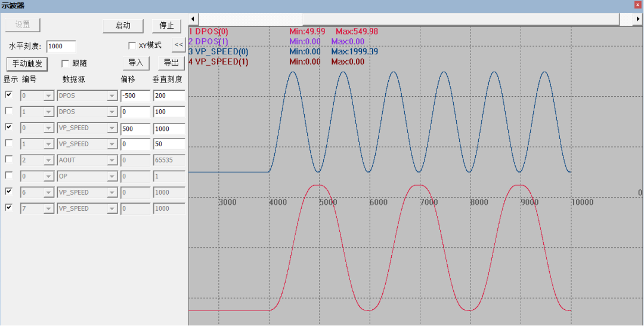644x326 pixels.
Task: Open data source dropdown of VP_SPEED row with scale 50
Action: [112, 144]
